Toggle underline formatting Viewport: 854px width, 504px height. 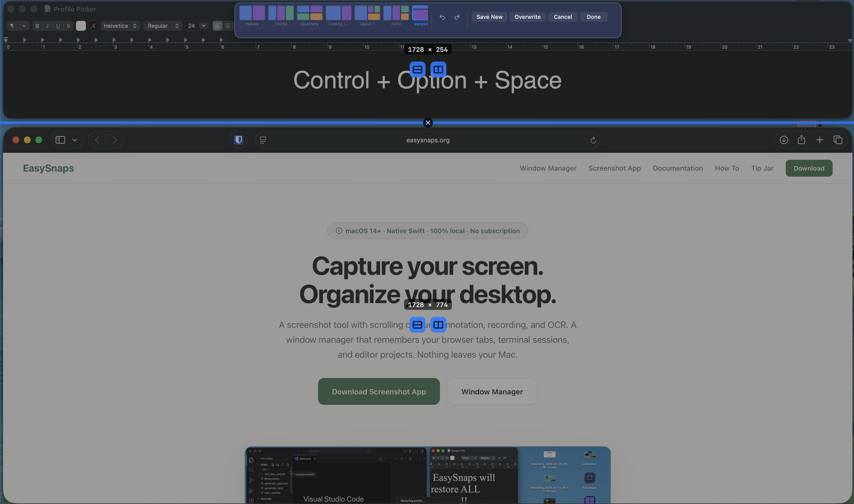click(x=58, y=26)
